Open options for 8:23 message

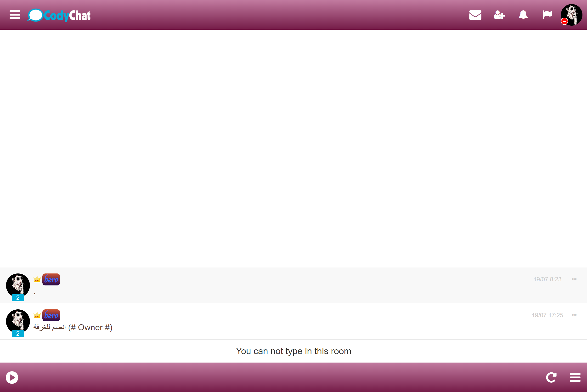pyautogui.click(x=574, y=279)
